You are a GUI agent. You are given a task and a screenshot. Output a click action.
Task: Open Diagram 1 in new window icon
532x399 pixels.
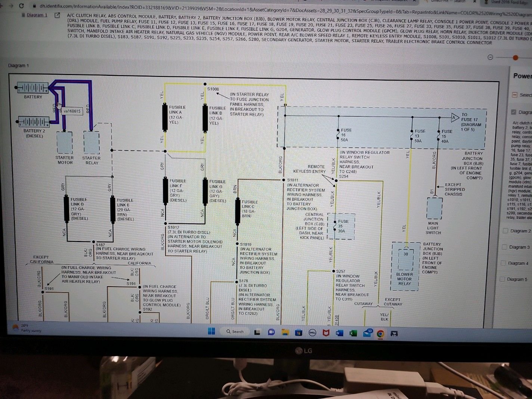[x=57, y=15]
